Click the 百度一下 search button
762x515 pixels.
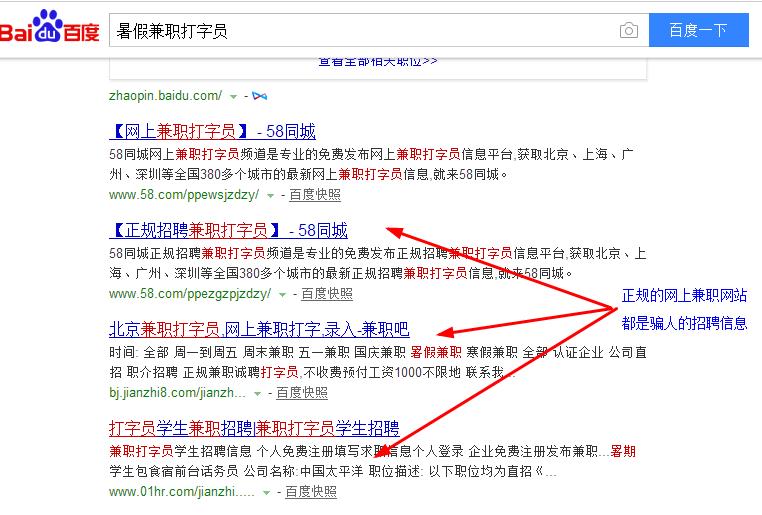tap(698, 30)
